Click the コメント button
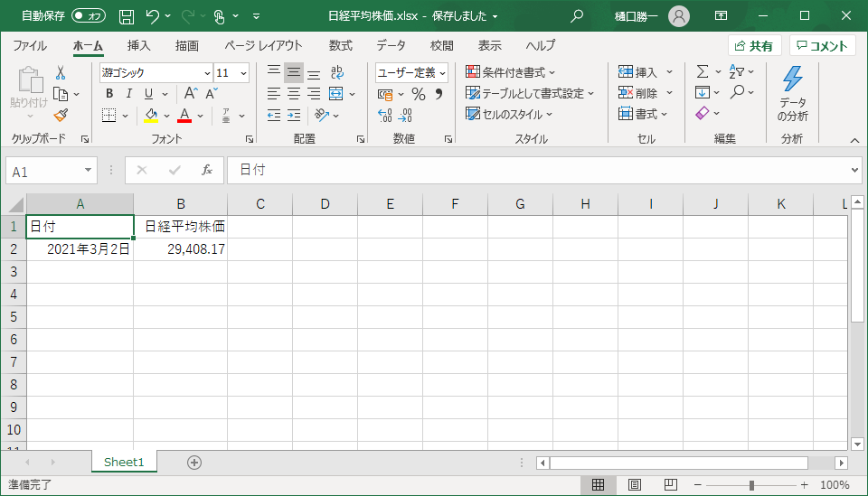The width and height of the screenshot is (868, 496). pos(822,46)
